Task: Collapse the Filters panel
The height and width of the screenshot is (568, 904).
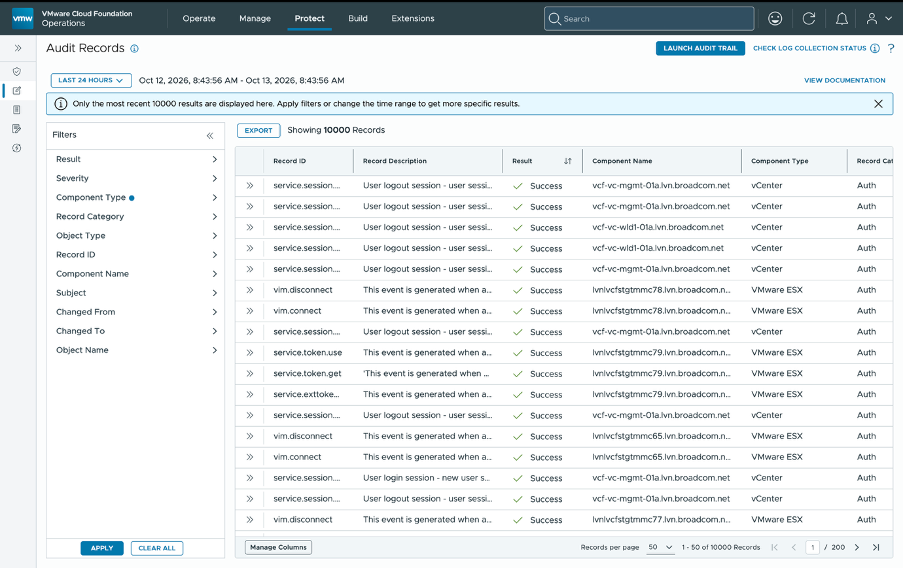Action: (x=210, y=136)
